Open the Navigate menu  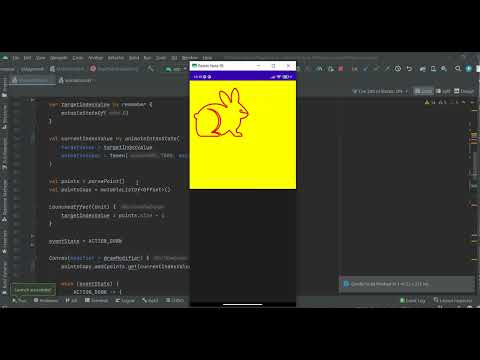coord(59,58)
